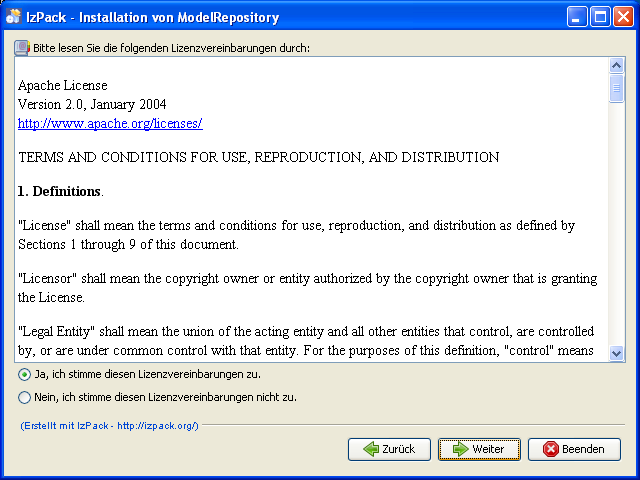The height and width of the screenshot is (480, 640).
Task: Open the apache.org/licenses hyperlink
Action: point(110,123)
